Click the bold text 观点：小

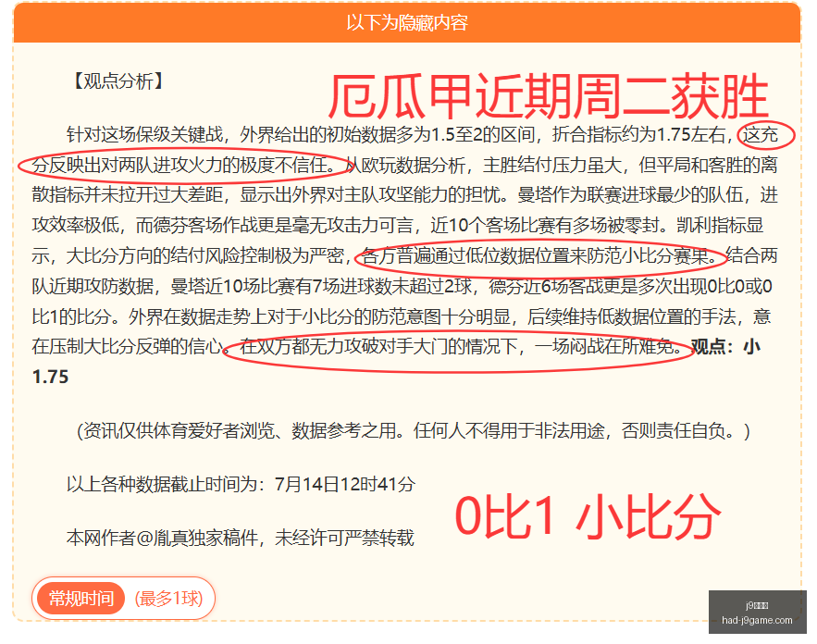725,346
